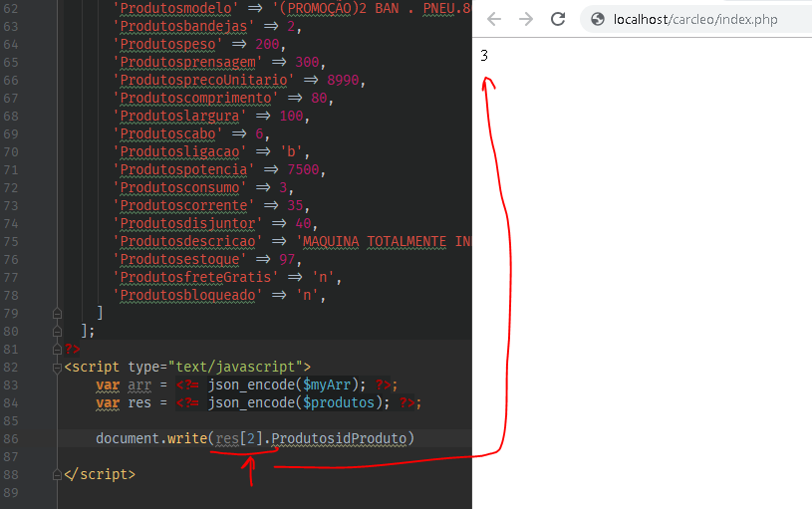Click $myArr variable on line 83
This screenshot has width=812, height=510.
(x=327, y=385)
